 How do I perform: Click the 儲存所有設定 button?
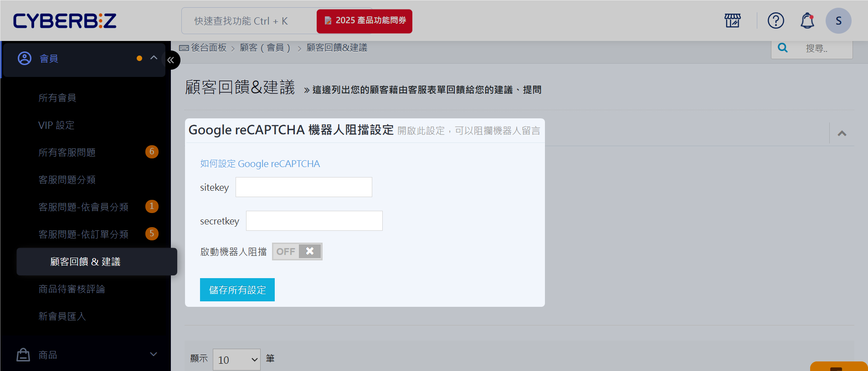[x=237, y=290]
